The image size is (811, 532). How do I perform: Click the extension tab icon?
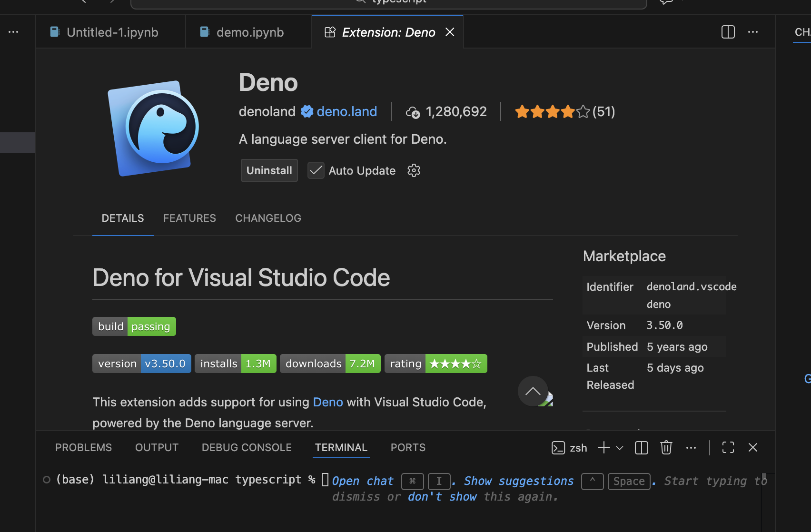point(330,32)
